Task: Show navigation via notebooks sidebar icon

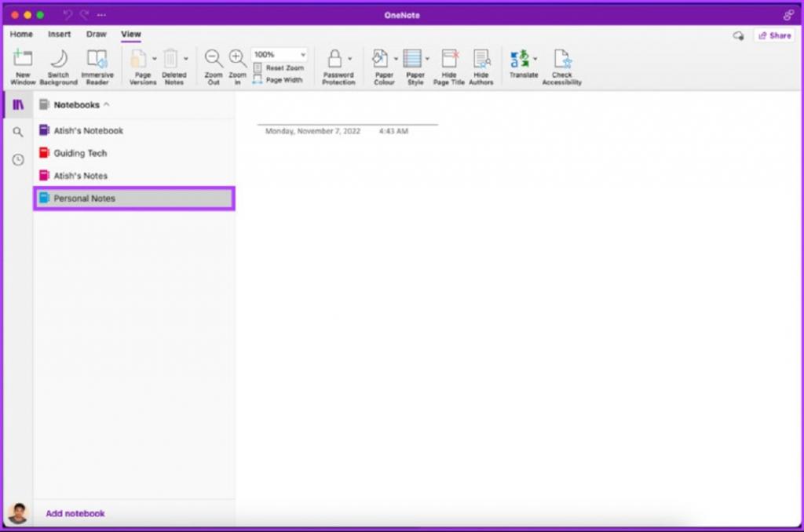Action: pyautogui.click(x=18, y=104)
